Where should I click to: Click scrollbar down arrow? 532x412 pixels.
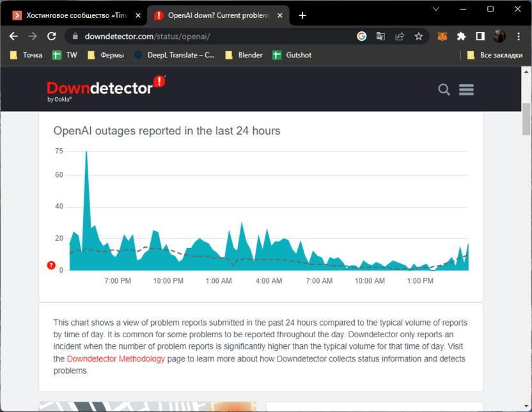coord(526,406)
